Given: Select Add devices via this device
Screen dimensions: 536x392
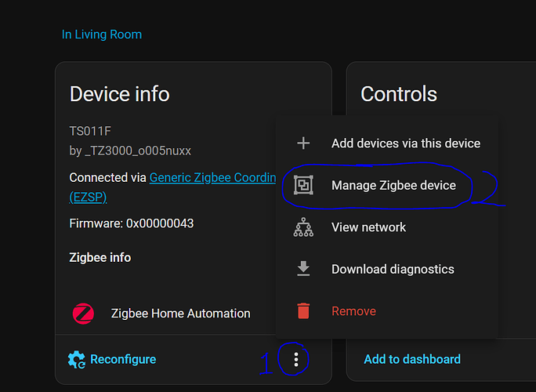Looking at the screenshot, I should 405,143.
